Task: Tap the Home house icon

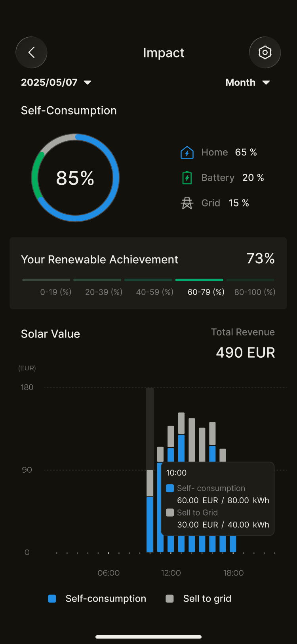Action: 187,153
